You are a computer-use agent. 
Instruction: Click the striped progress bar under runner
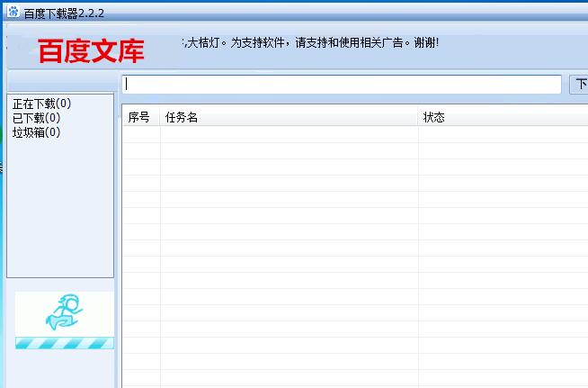click(65, 343)
